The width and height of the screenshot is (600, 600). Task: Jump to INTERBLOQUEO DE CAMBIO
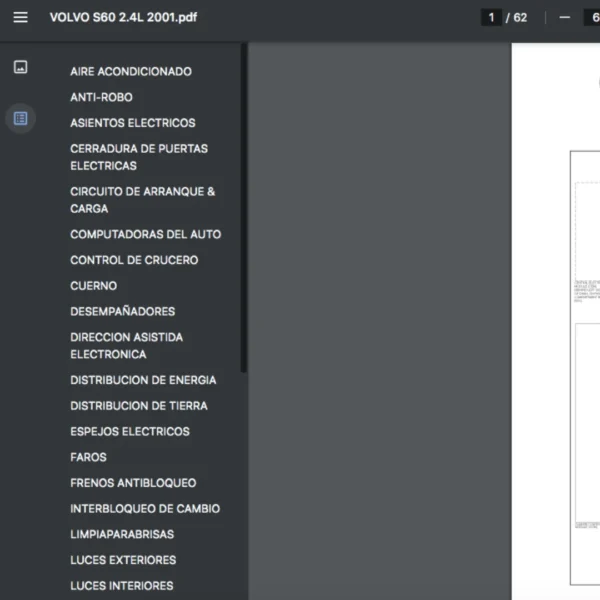(145, 509)
